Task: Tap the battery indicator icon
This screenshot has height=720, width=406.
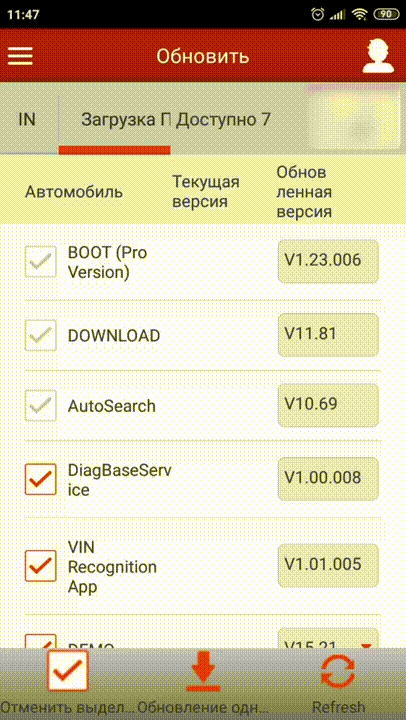Action: coord(386,15)
